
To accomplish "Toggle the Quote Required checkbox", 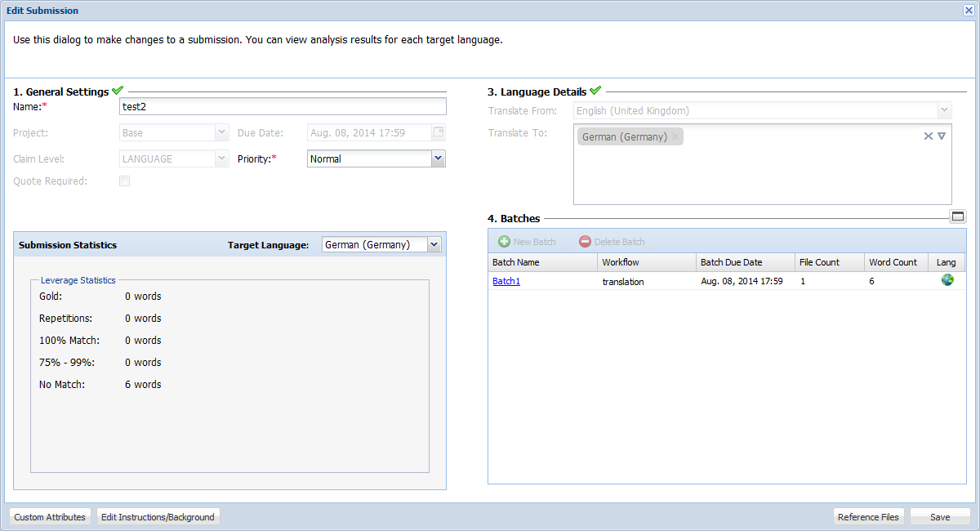I will (125, 181).
